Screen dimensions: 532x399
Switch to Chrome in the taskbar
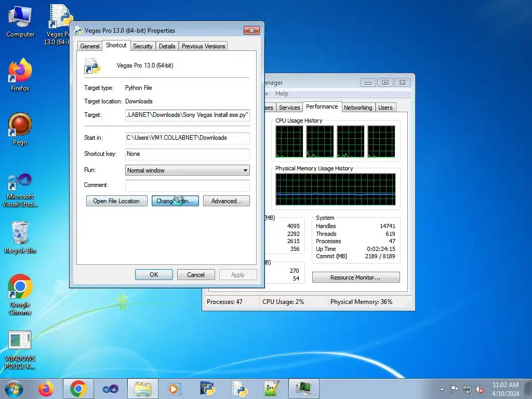pyautogui.click(x=78, y=389)
